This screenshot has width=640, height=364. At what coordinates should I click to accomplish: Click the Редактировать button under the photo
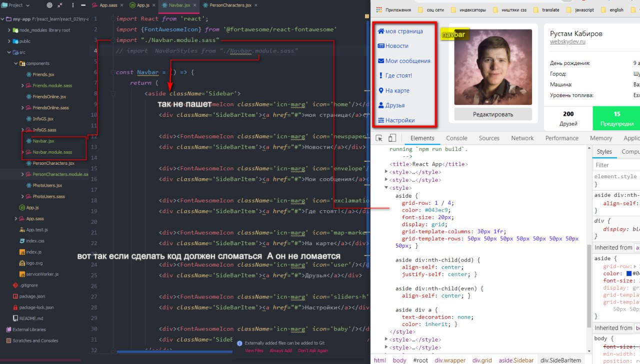click(x=493, y=114)
